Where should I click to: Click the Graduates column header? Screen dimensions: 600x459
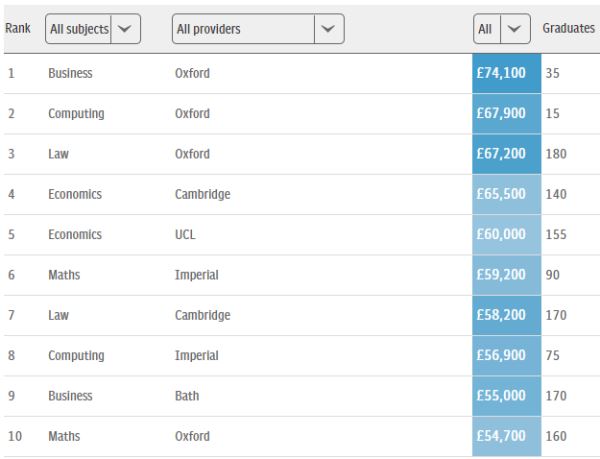pos(568,29)
